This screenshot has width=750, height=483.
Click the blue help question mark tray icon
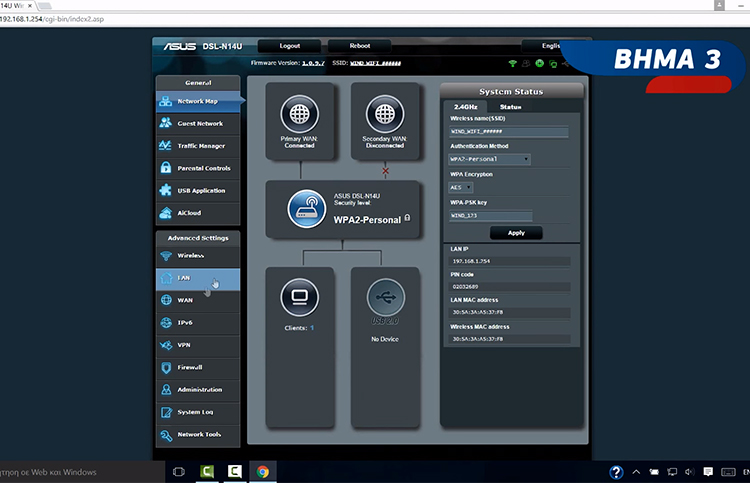[x=616, y=472]
